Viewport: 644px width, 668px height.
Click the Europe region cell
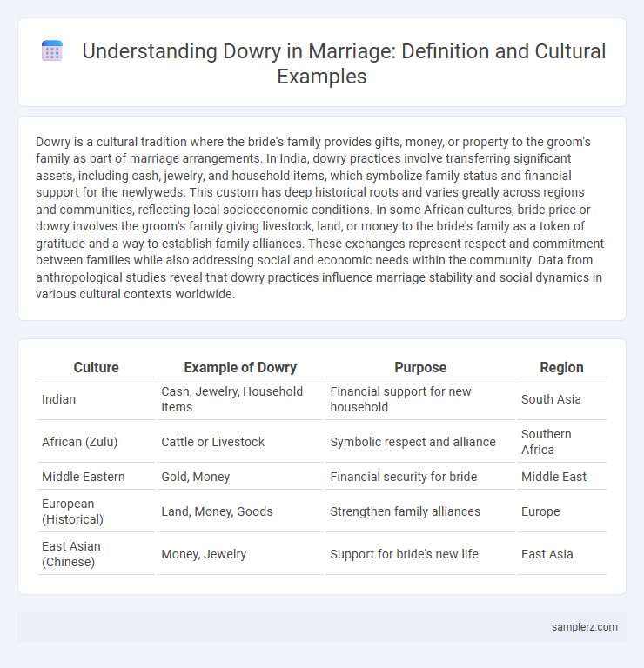click(561, 511)
